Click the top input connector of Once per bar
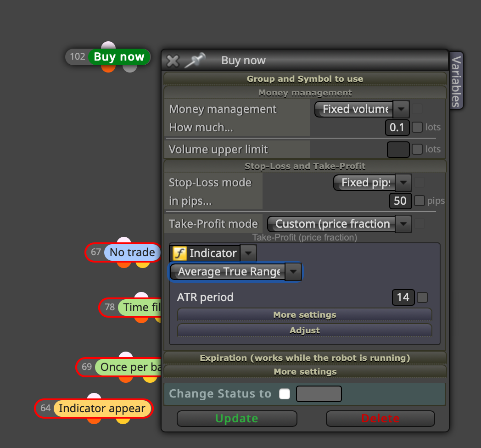Screen dimensions: 481x448 pos(126,355)
